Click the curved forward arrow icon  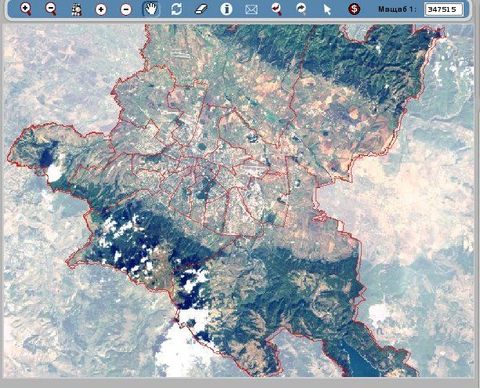click(301, 9)
